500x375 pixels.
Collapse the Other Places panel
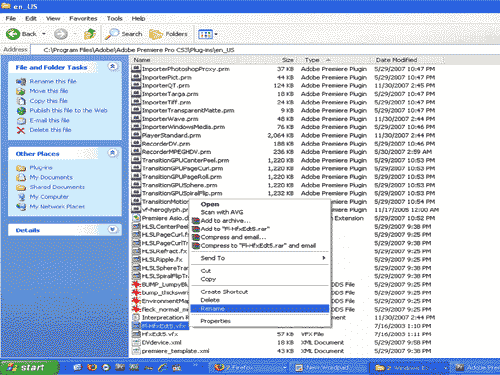click(x=112, y=153)
